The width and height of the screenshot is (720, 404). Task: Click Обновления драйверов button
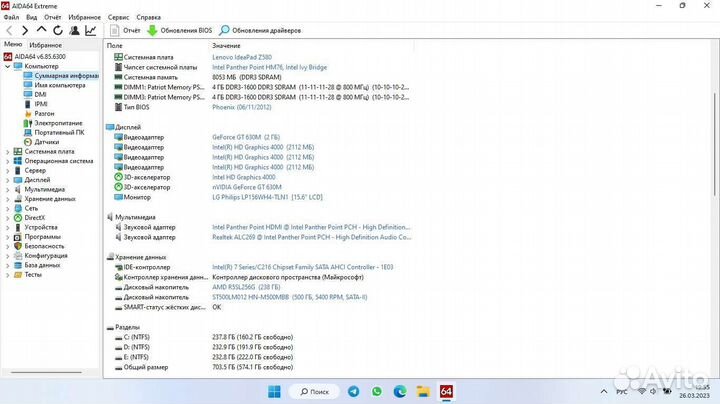(260, 30)
